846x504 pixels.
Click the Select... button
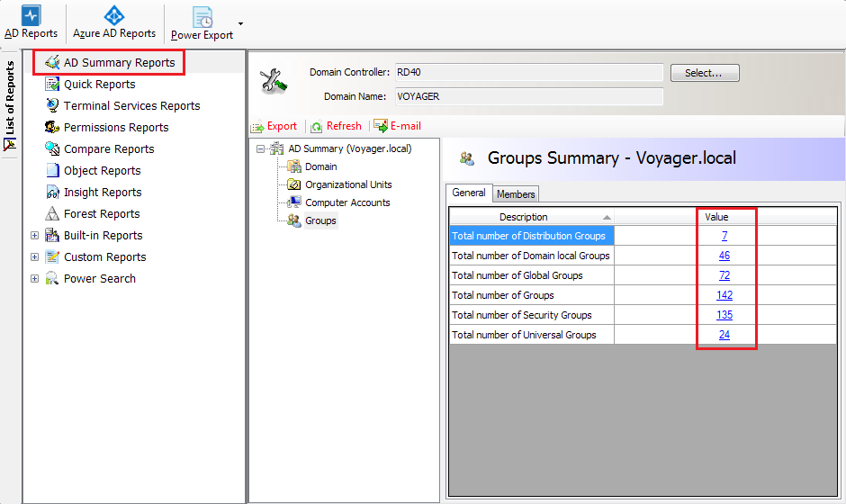705,73
